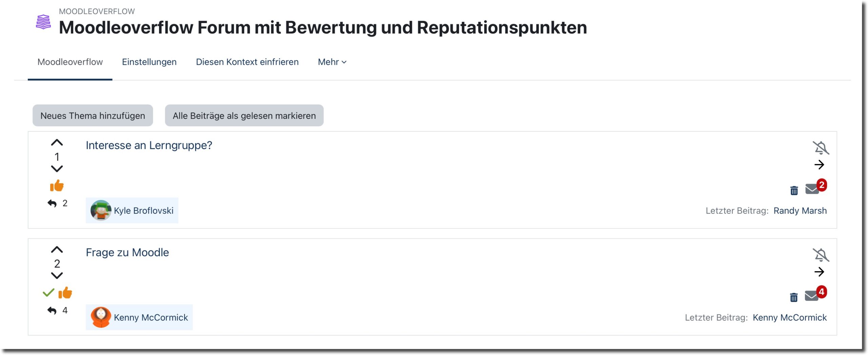Click the MOODLEOVERFLOW label above the title
The image size is (868, 355).
(x=97, y=12)
